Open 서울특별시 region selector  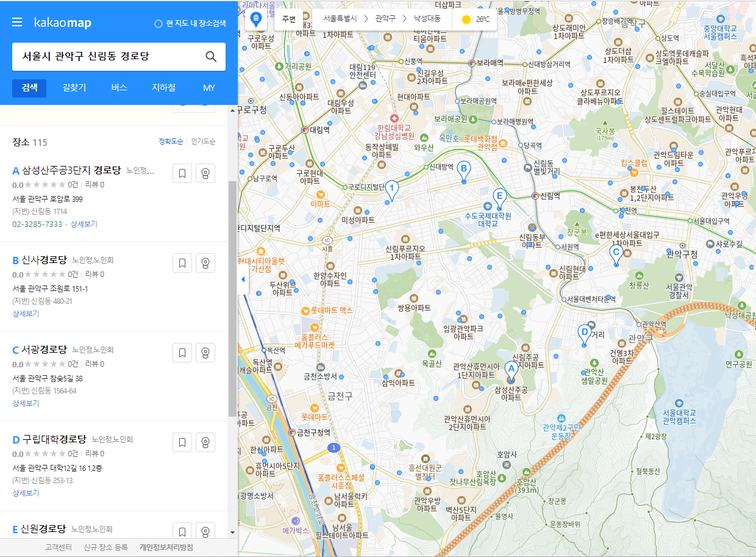point(340,19)
